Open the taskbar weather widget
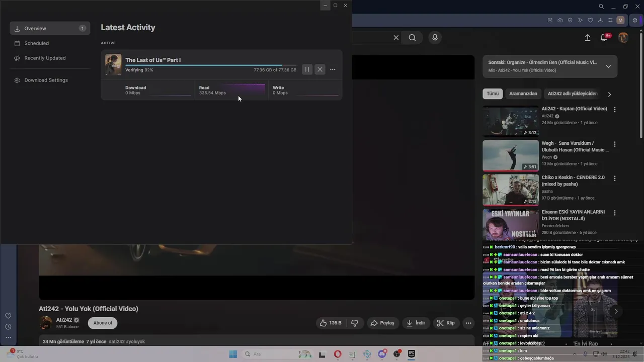Viewport: 644px width, 362px height. (23, 354)
